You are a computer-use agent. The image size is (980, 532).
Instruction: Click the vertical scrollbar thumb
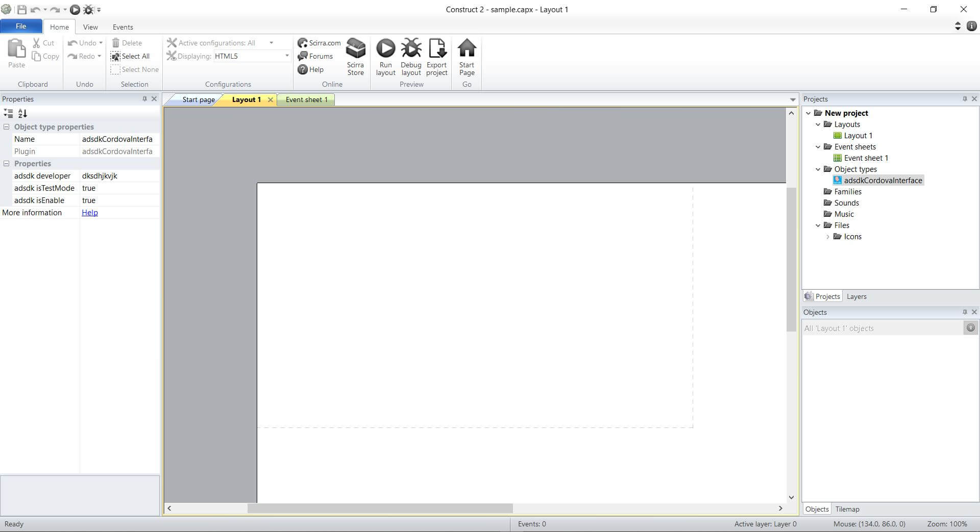(x=791, y=259)
